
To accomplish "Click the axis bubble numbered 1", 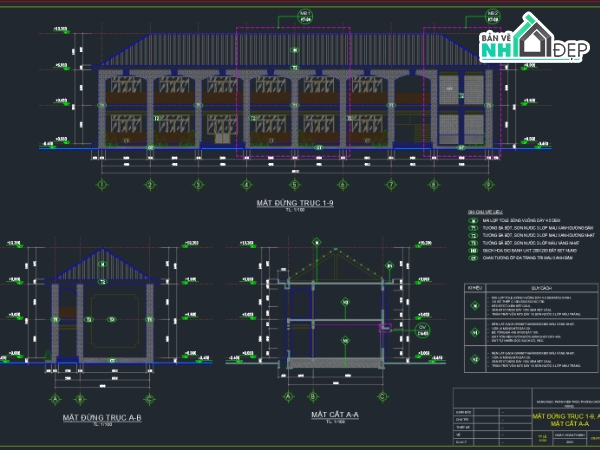I will [x=102, y=185].
